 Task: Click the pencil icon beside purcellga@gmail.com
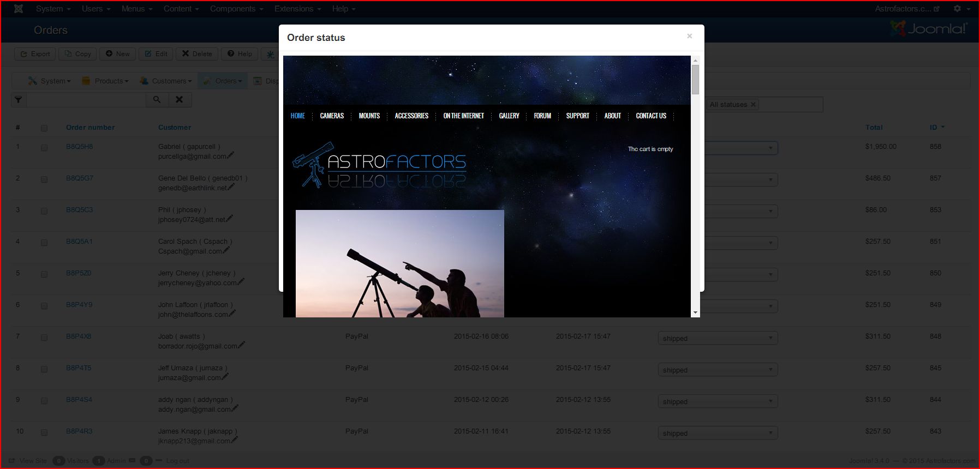231,155
